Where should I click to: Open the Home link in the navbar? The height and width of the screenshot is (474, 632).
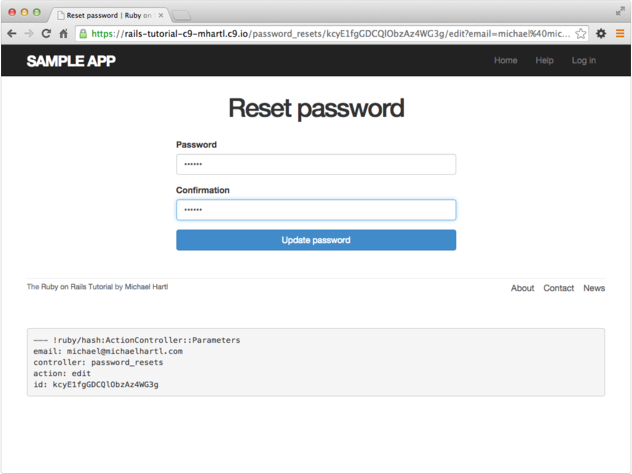(x=505, y=61)
